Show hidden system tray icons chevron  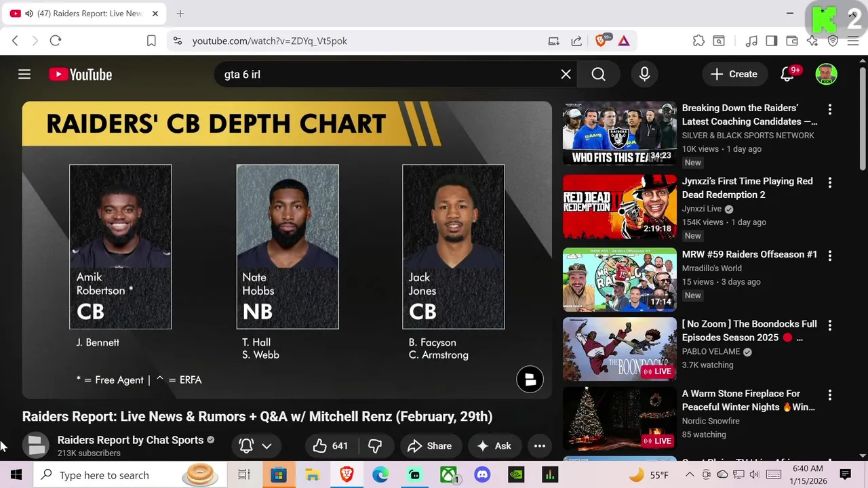(x=690, y=474)
